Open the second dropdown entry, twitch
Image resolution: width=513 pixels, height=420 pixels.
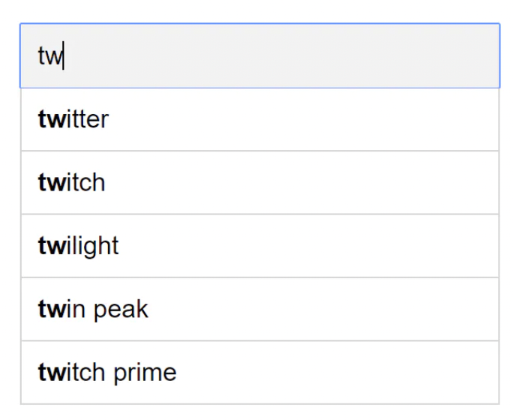click(x=259, y=182)
